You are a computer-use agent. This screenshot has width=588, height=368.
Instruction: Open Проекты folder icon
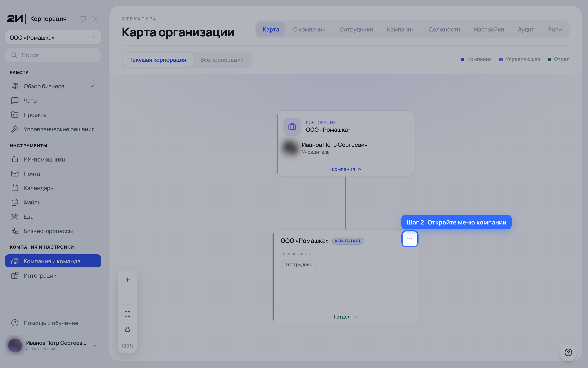(x=15, y=115)
